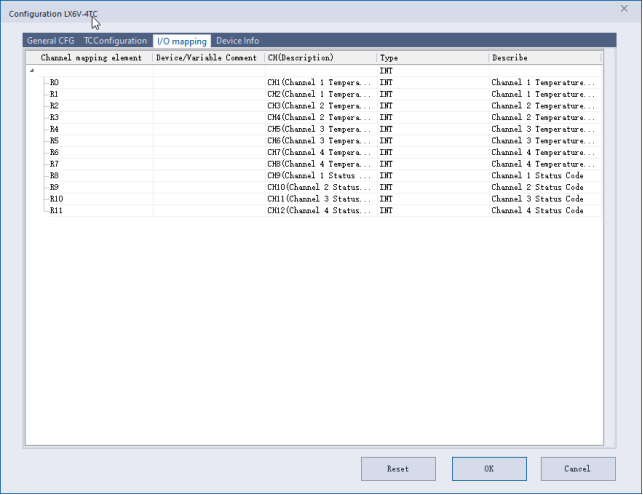This screenshot has height=495, width=643.
Task: Click the CH2 description cell
Action: [x=321, y=94]
